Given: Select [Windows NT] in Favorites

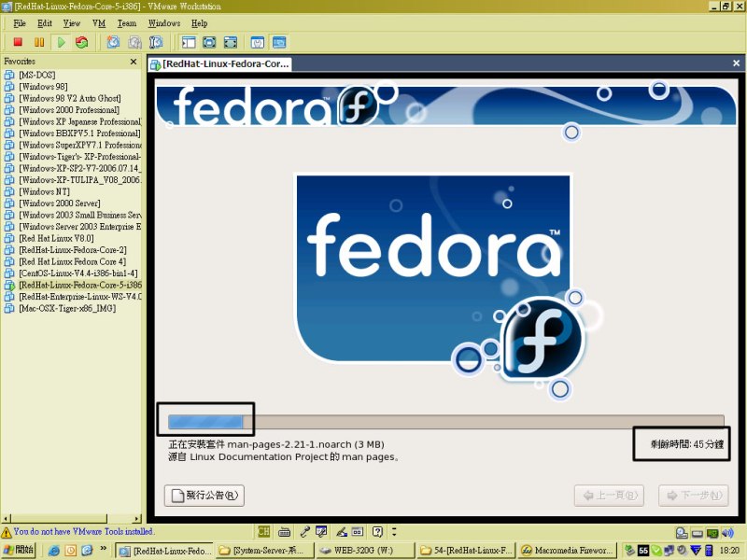Looking at the screenshot, I should (44, 191).
